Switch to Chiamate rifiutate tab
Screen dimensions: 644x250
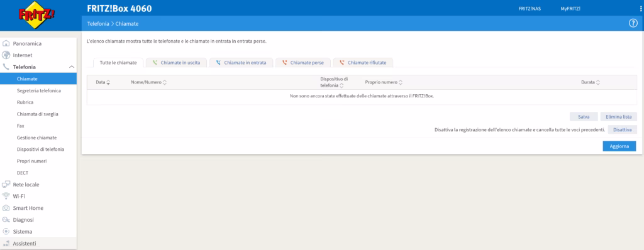(x=363, y=63)
